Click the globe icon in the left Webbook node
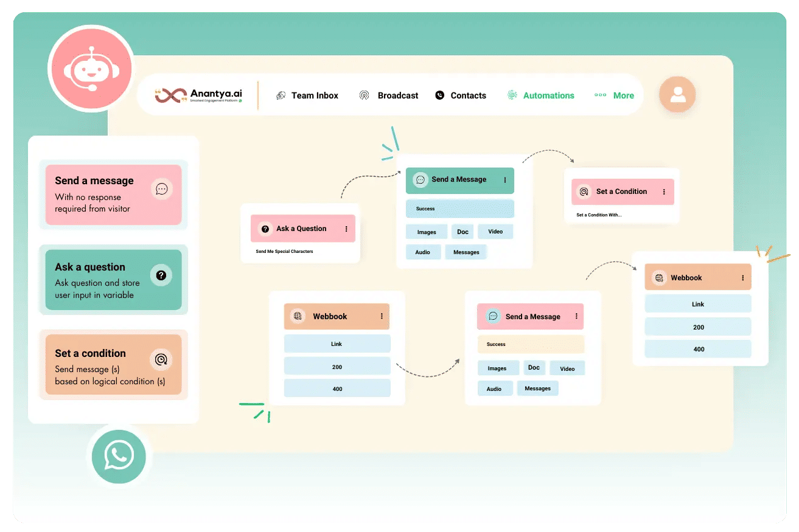The image size is (799, 532). [x=297, y=316]
